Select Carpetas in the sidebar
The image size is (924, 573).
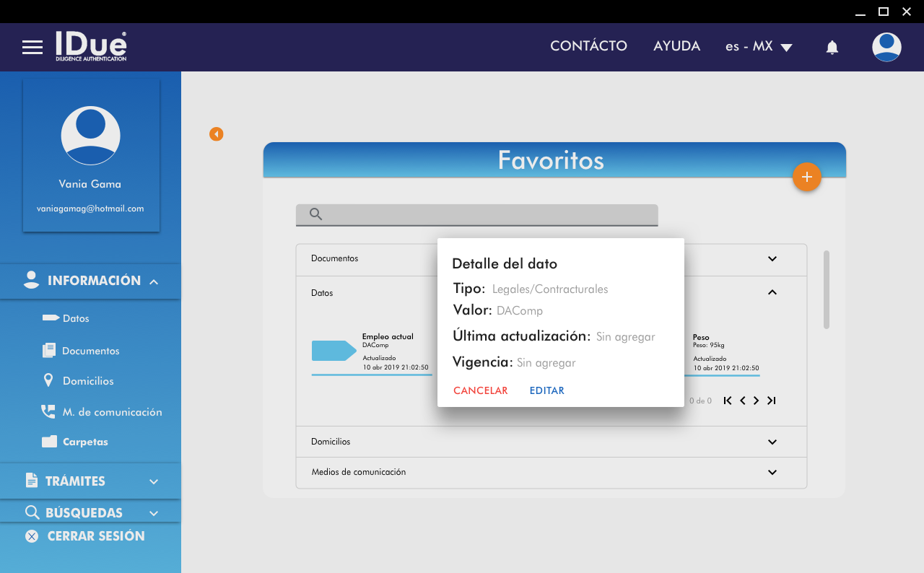pyautogui.click(x=84, y=442)
